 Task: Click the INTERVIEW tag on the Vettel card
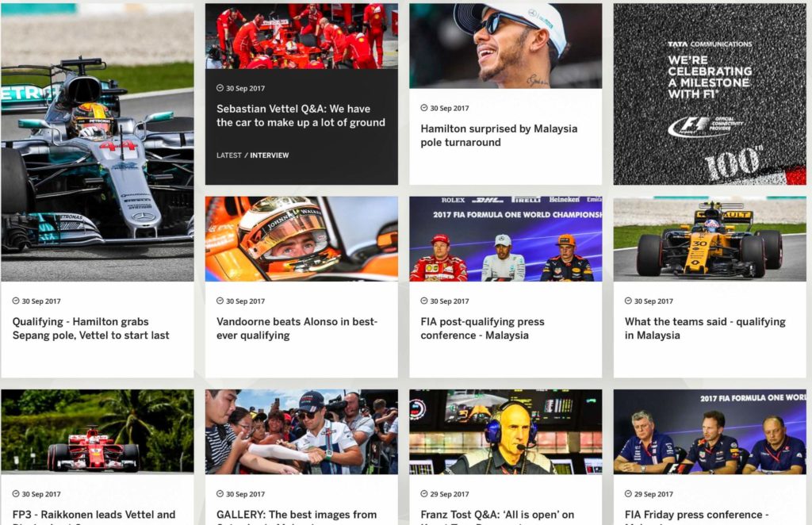[270, 155]
